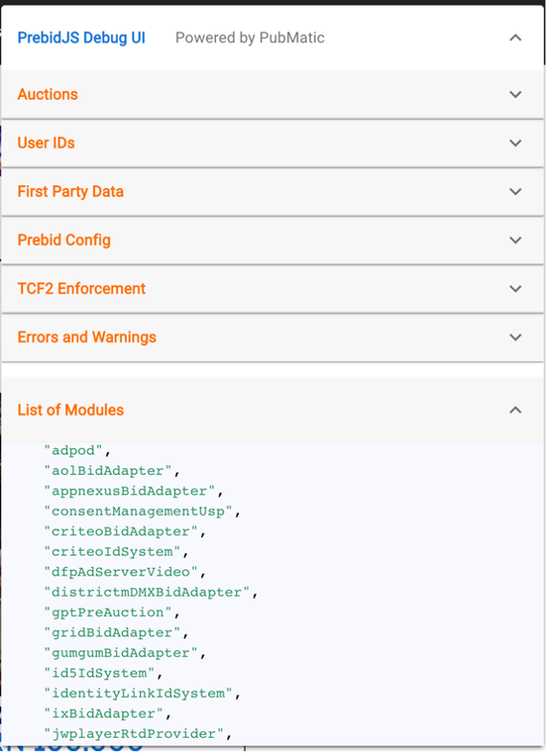548x756 pixels.
Task: Click the List of Modules heading
Action: click(x=70, y=410)
